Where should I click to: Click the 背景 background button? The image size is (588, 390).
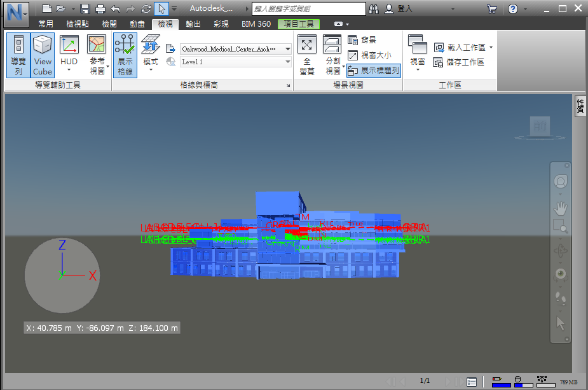point(362,40)
